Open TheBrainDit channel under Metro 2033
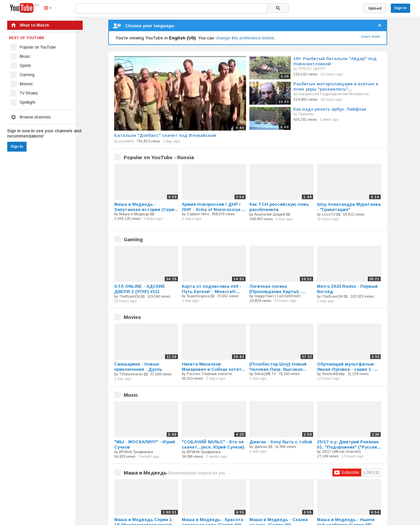This screenshot has width=420, height=525. [x=332, y=297]
